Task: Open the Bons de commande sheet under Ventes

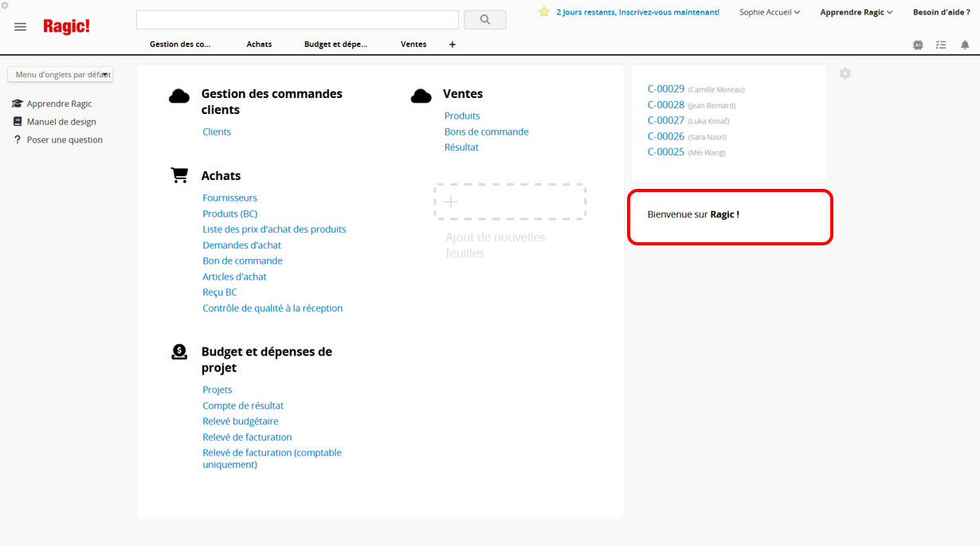Action: pyautogui.click(x=486, y=132)
